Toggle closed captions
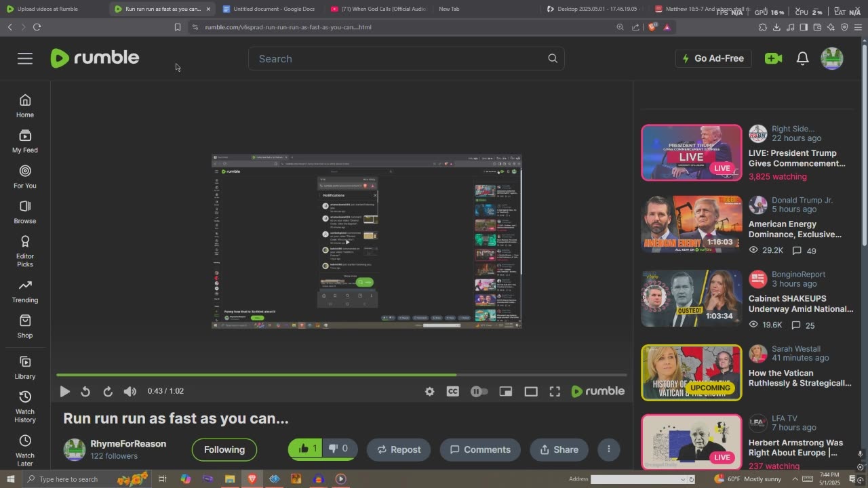The width and height of the screenshot is (868, 488). click(453, 391)
